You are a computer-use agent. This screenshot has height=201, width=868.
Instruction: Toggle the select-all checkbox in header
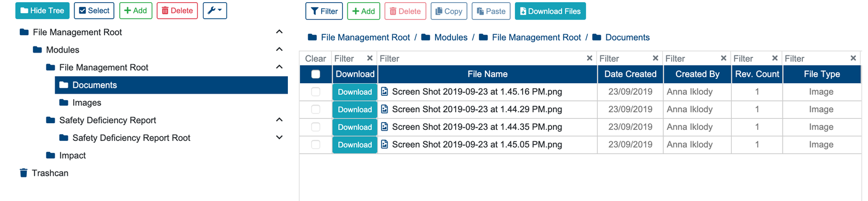pos(316,74)
